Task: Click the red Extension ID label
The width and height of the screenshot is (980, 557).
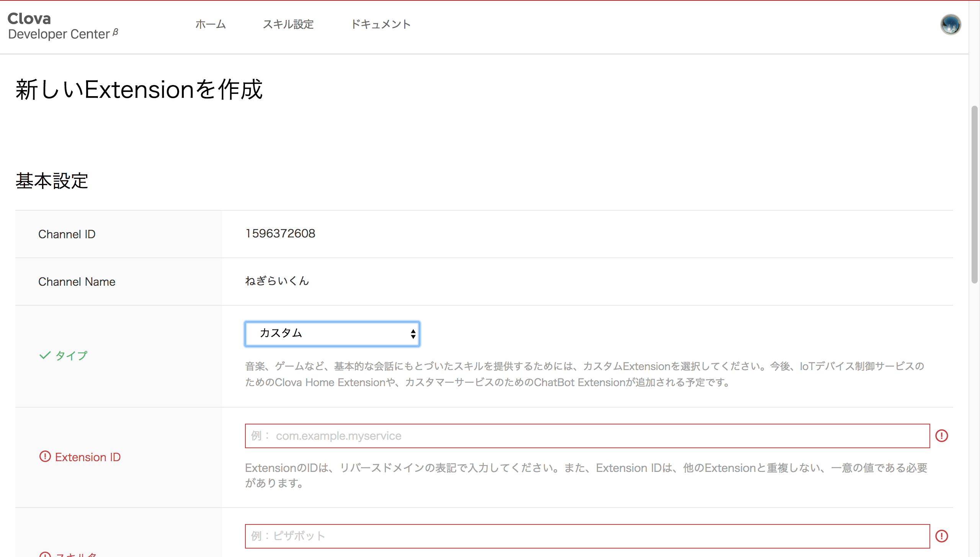Action: tap(88, 457)
